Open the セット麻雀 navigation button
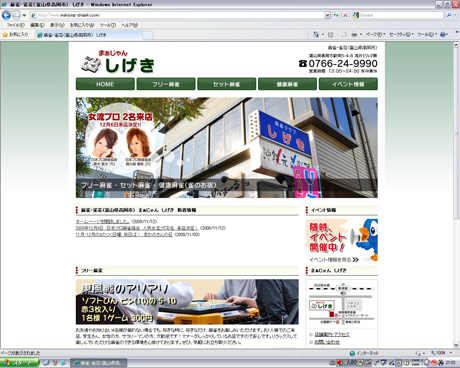 [227, 84]
